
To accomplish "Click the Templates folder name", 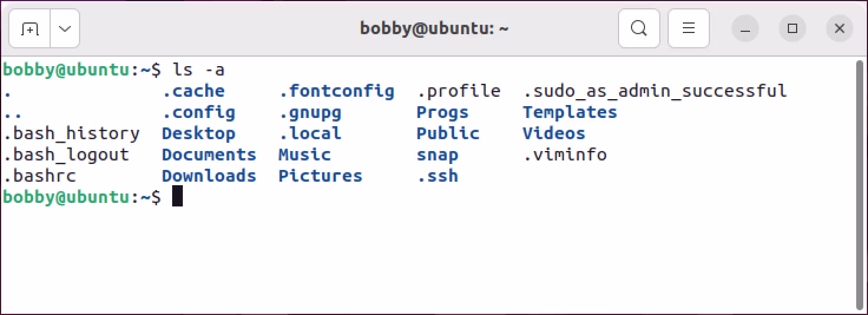I will pyautogui.click(x=570, y=113).
